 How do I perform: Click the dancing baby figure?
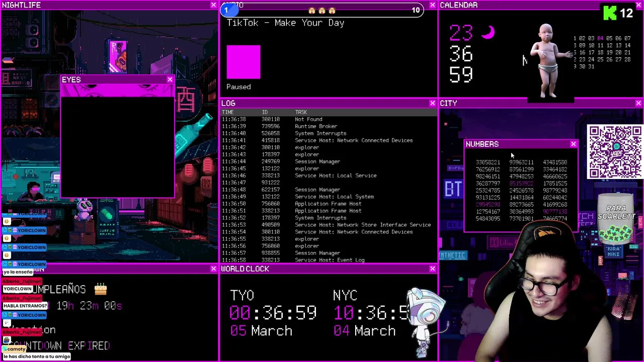548,60
